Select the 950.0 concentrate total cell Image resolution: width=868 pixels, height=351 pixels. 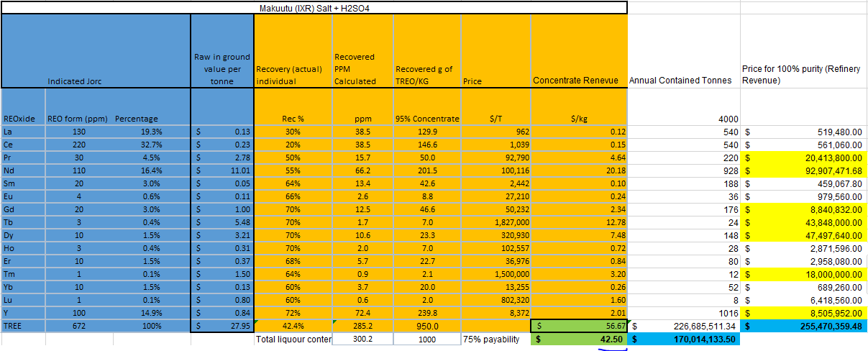click(427, 327)
